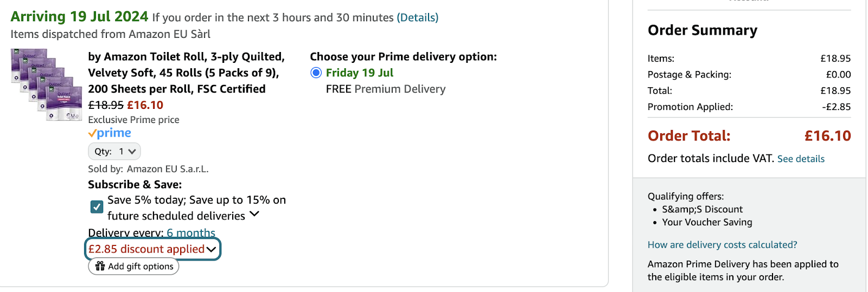868x292 pixels.
Task: Untick the Subscribe & Save checkbox
Action: click(97, 207)
